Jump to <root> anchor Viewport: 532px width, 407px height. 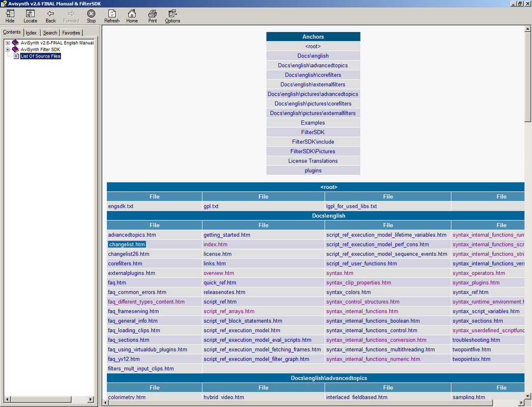pyautogui.click(x=313, y=46)
